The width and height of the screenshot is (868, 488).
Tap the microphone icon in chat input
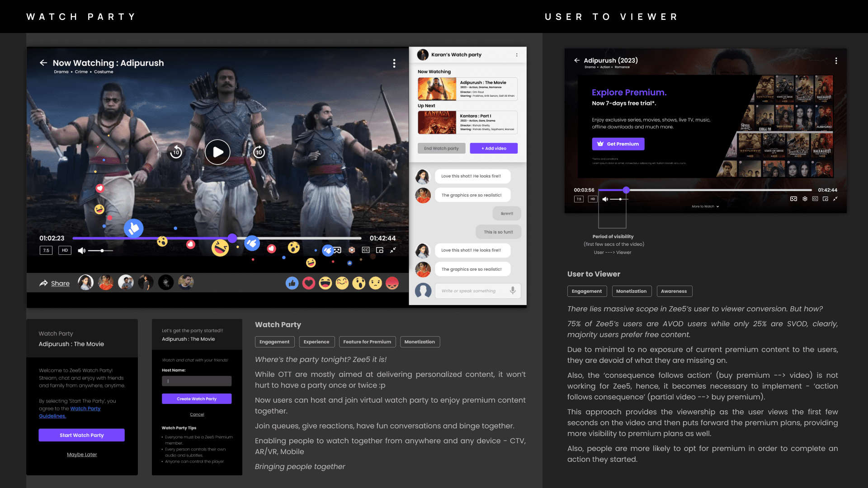(513, 291)
